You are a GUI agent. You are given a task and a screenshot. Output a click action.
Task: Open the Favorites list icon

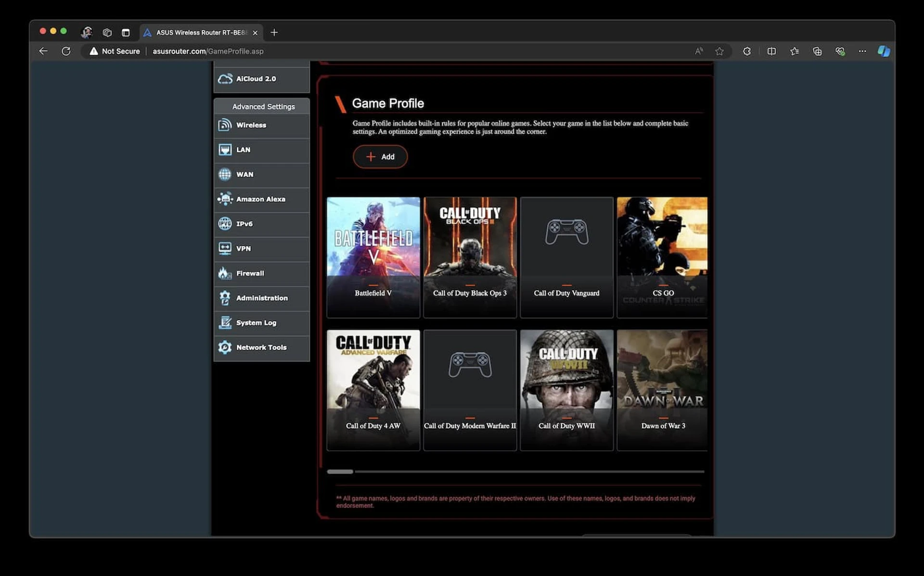point(795,51)
